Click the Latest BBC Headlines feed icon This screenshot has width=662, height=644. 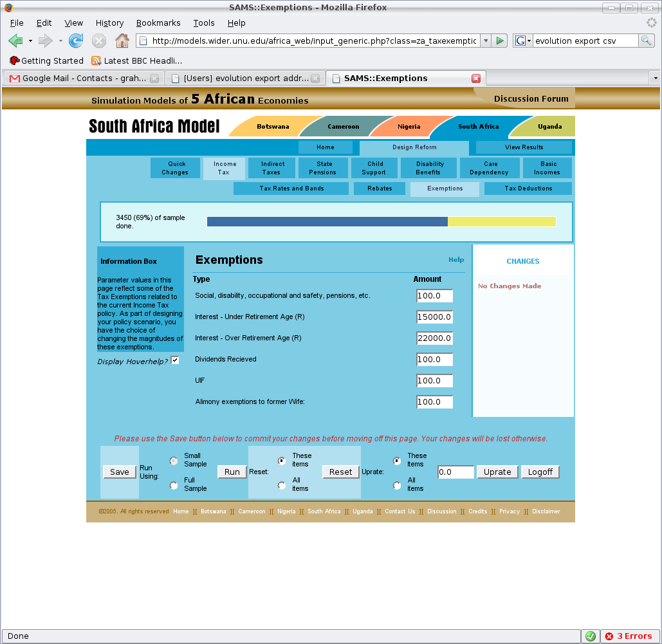[96, 60]
